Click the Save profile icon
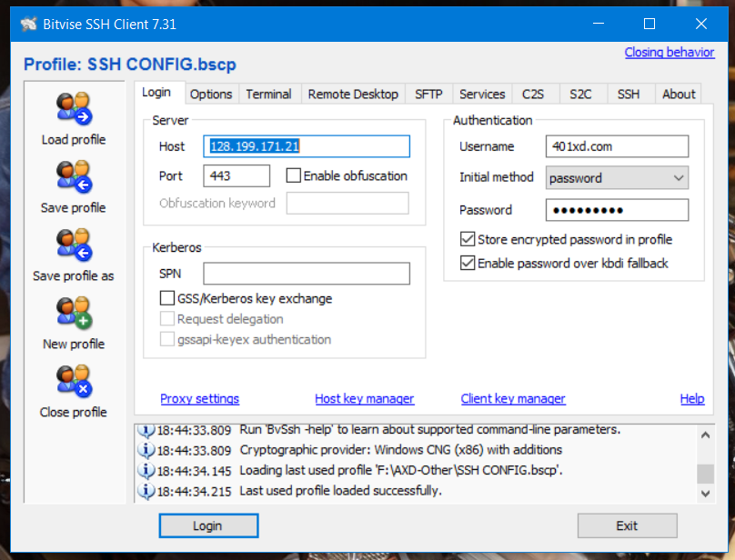Screen dimensions: 735x560 point(73,175)
